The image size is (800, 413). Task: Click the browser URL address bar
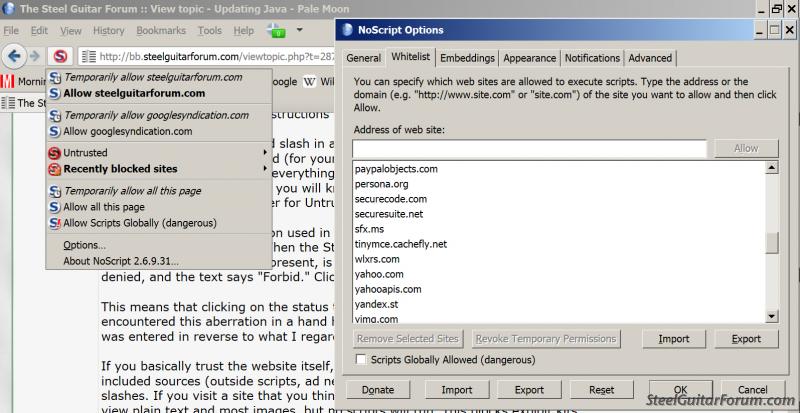207,56
